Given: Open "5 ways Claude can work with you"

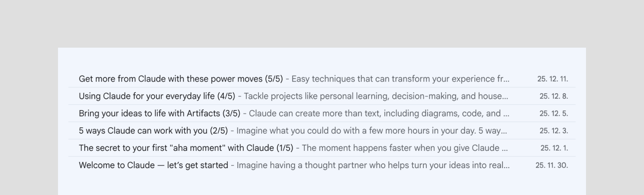Looking at the screenshot, I should tap(153, 131).
